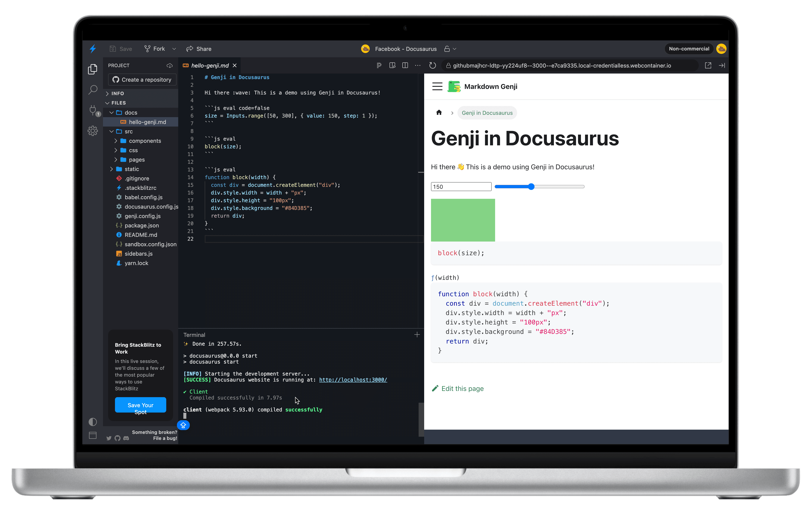Click the GitHub icon in the sidebar footer

tap(117, 438)
